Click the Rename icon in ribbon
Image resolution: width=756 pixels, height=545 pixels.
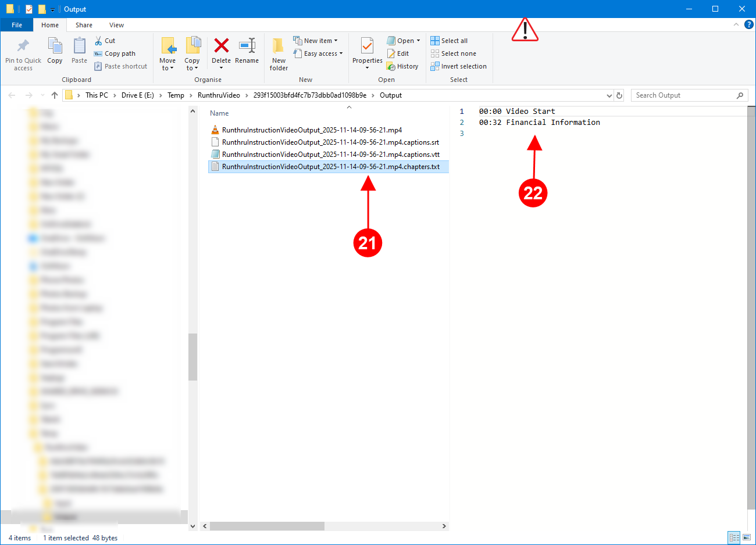coord(247,46)
